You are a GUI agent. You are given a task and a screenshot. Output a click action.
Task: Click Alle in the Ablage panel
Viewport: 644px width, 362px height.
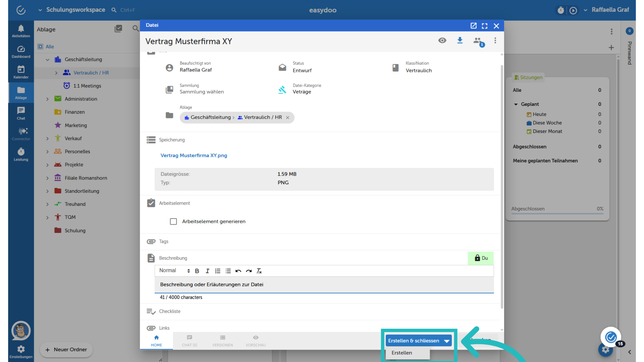click(x=46, y=47)
